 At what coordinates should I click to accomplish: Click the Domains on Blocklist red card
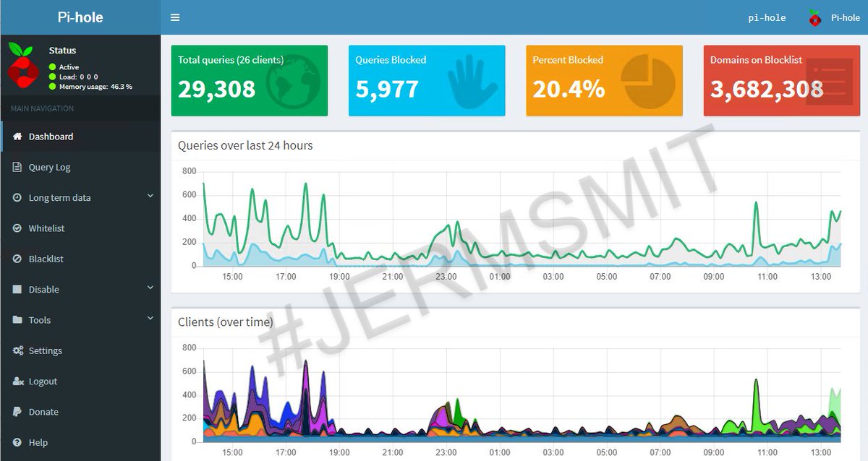coord(782,81)
